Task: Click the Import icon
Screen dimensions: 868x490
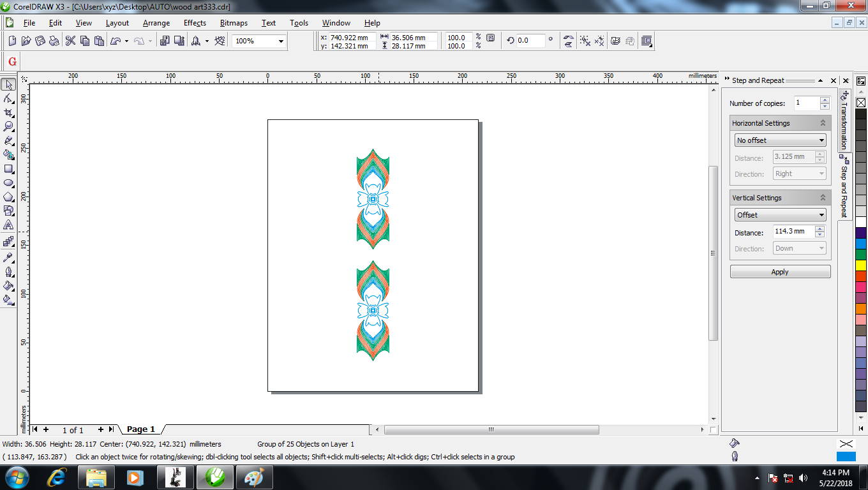Action: [x=165, y=41]
